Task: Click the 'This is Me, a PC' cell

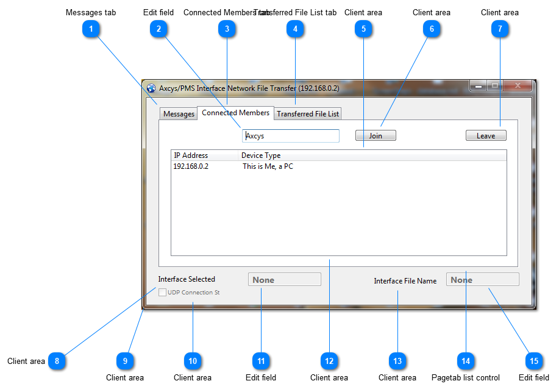Action: 268,166
